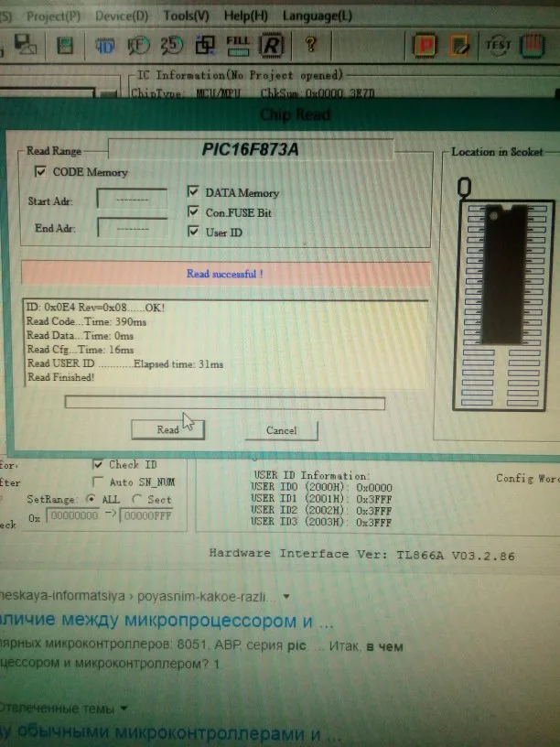Open the Tools(V) menu
This screenshot has width=560, height=747.
point(186,16)
